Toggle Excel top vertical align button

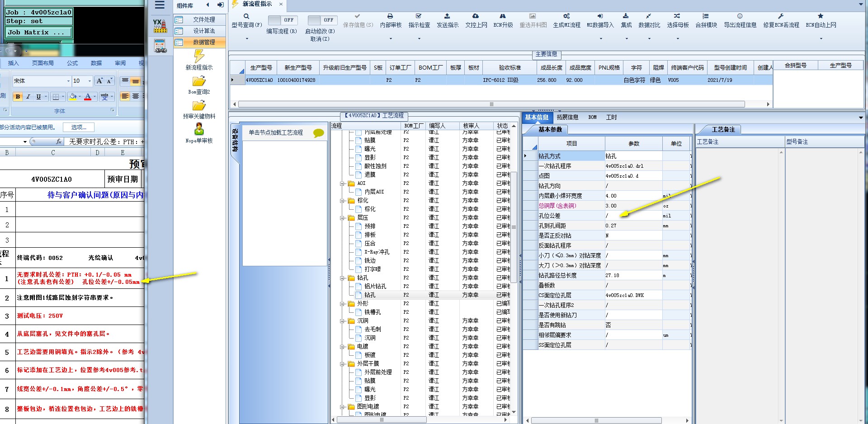[x=125, y=81]
